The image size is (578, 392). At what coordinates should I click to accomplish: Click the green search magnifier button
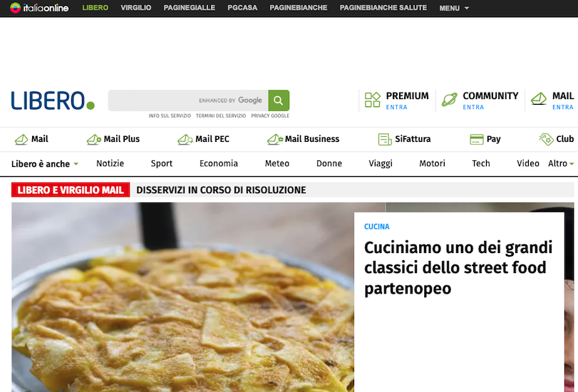tap(279, 100)
